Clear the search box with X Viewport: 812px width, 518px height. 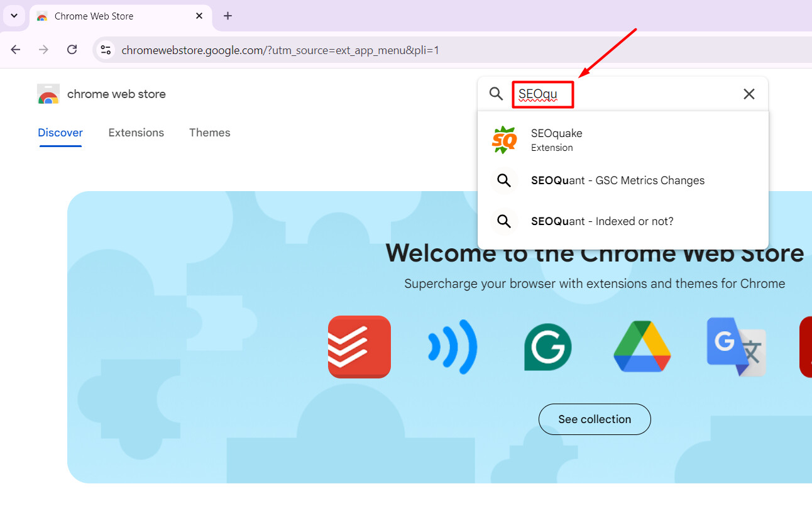point(749,94)
